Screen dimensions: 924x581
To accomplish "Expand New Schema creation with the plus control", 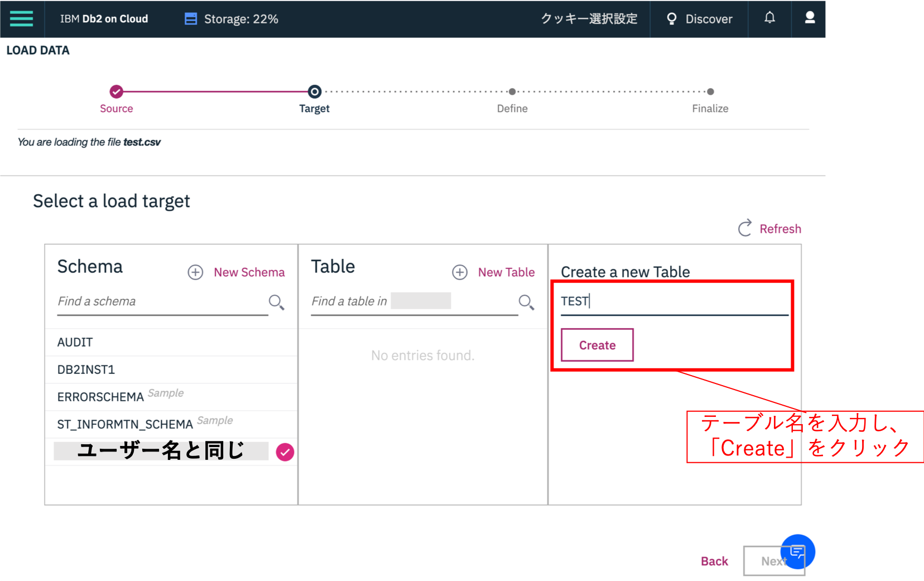I will pos(195,272).
